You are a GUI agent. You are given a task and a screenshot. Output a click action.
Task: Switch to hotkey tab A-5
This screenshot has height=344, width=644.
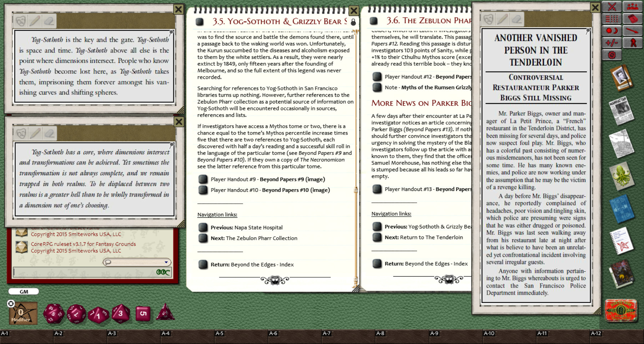[220, 333]
